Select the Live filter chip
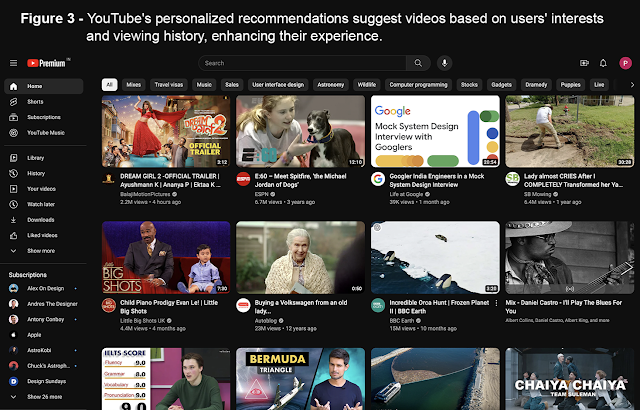Screen dimensions: 640x410 (x=599, y=85)
